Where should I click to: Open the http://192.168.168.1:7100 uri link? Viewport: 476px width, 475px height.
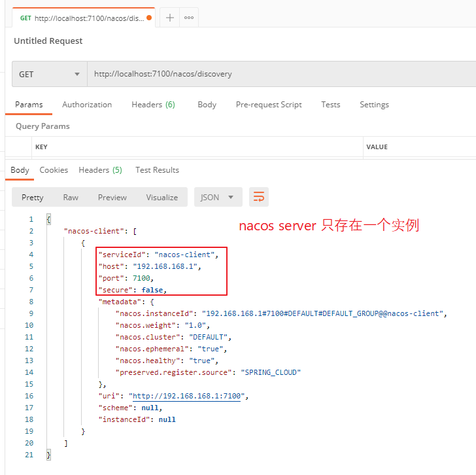187,396
